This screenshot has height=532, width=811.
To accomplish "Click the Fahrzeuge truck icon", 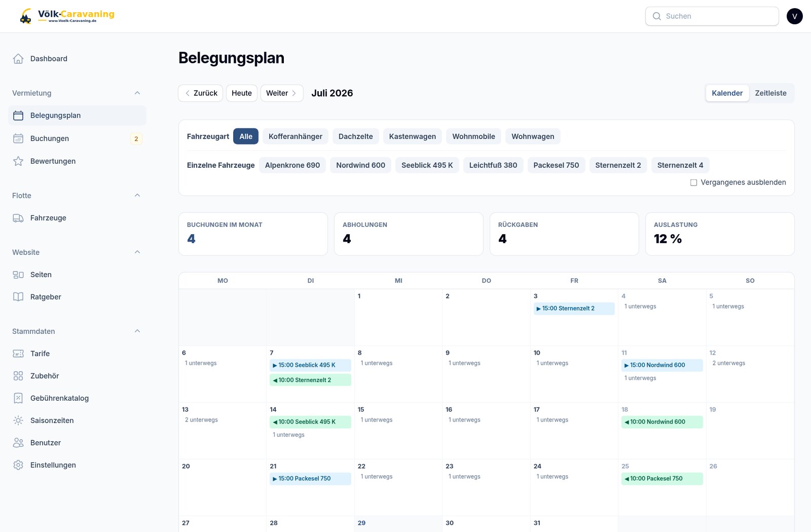I will point(18,218).
